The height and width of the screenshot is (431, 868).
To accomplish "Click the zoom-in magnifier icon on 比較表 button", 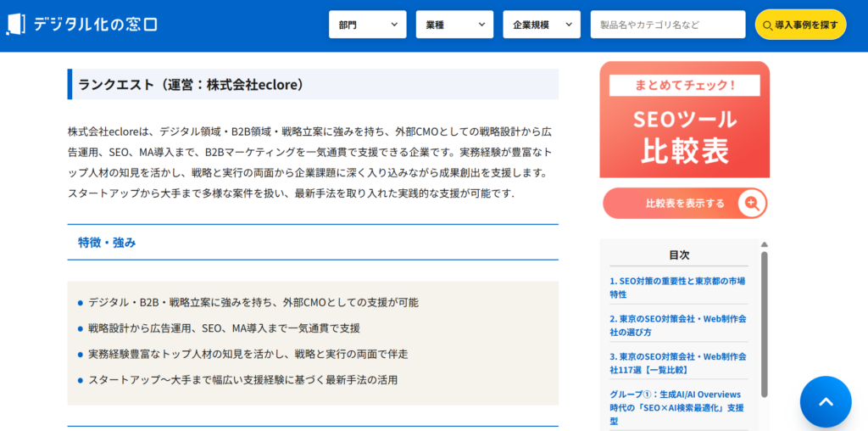I will (x=751, y=204).
